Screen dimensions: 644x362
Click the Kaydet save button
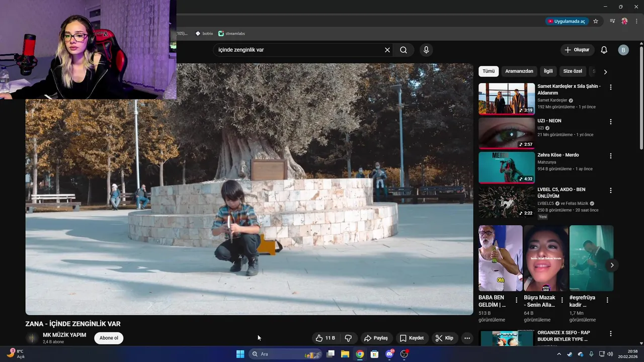tap(412, 338)
